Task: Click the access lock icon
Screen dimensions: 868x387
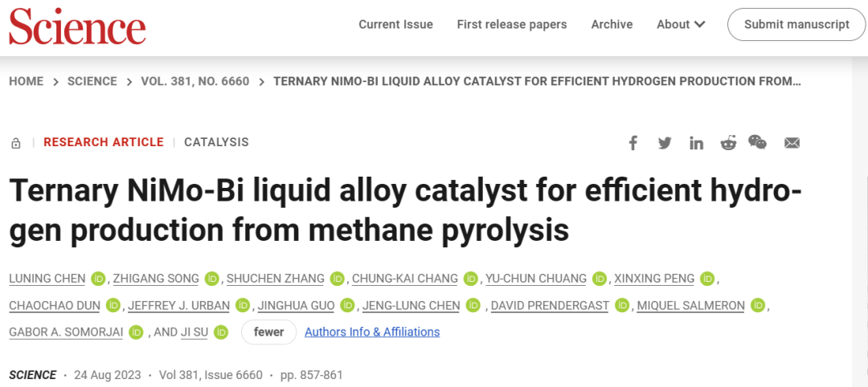Action: (16, 143)
